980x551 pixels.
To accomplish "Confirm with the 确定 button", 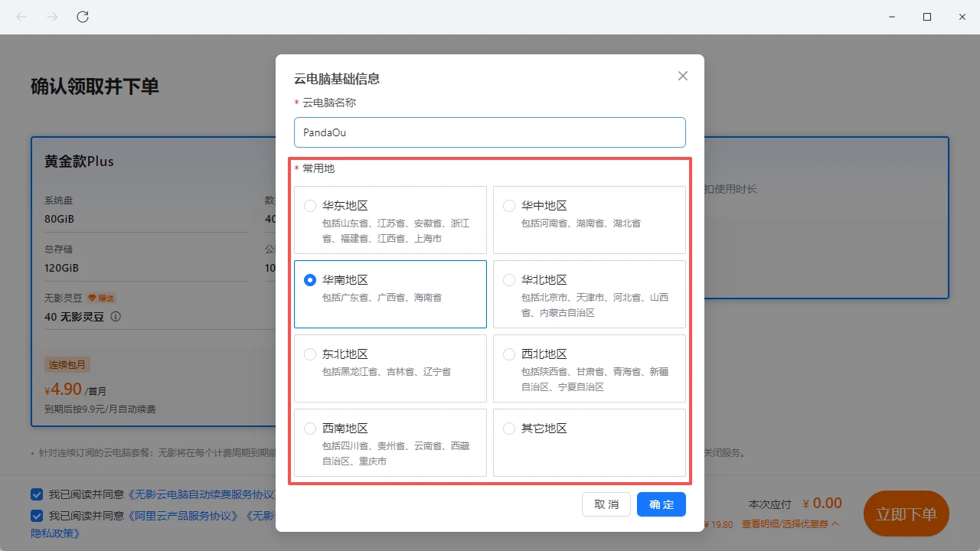I will tap(661, 504).
